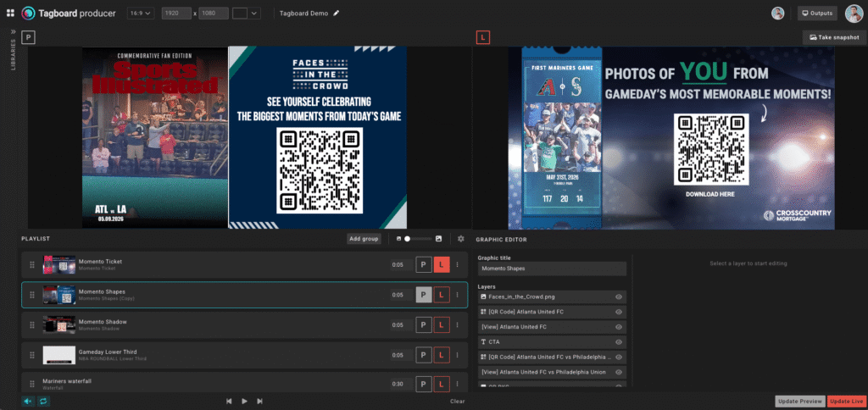Image resolution: width=868 pixels, height=410 pixels.
Task: Click the 1080 height field
Action: coord(213,14)
